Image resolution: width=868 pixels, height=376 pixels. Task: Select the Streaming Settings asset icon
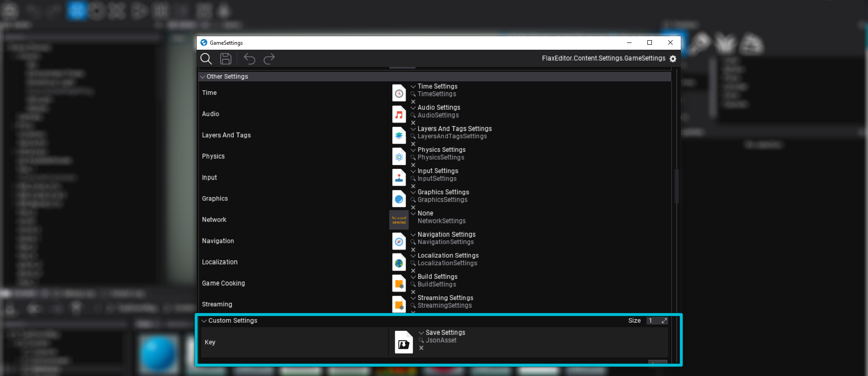tap(399, 304)
